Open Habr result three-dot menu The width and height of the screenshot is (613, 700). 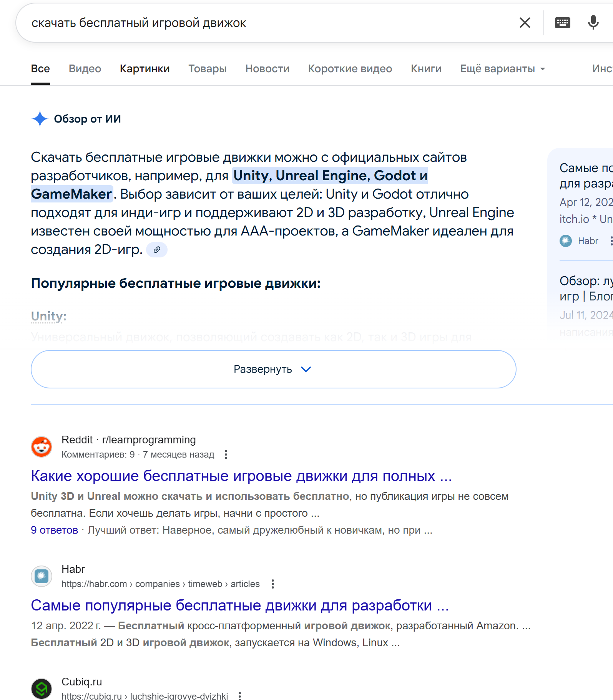pyautogui.click(x=273, y=584)
